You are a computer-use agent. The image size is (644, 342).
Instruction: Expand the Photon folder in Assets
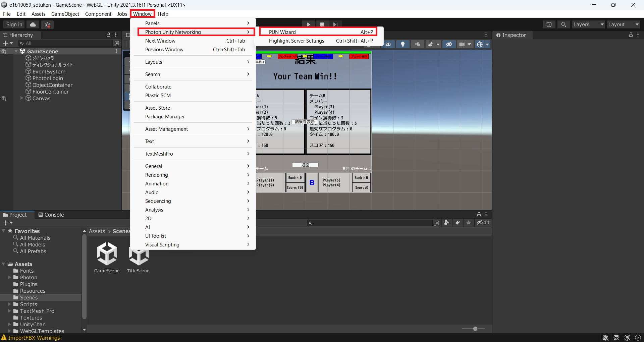tap(9, 277)
